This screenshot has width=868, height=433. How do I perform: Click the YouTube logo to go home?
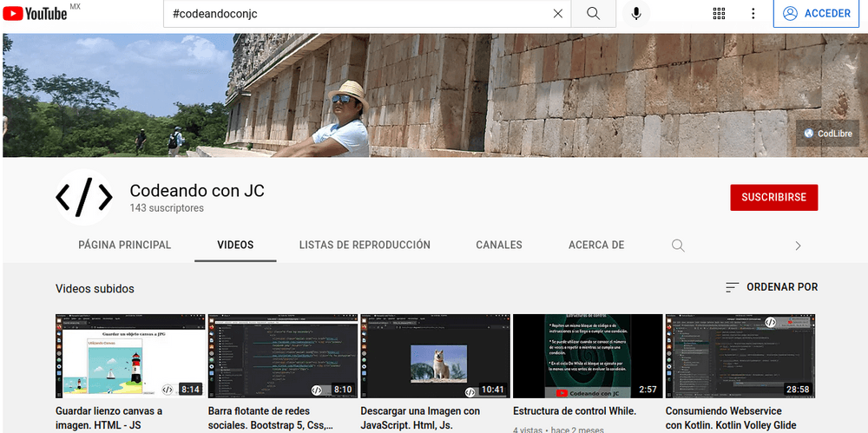click(x=40, y=13)
